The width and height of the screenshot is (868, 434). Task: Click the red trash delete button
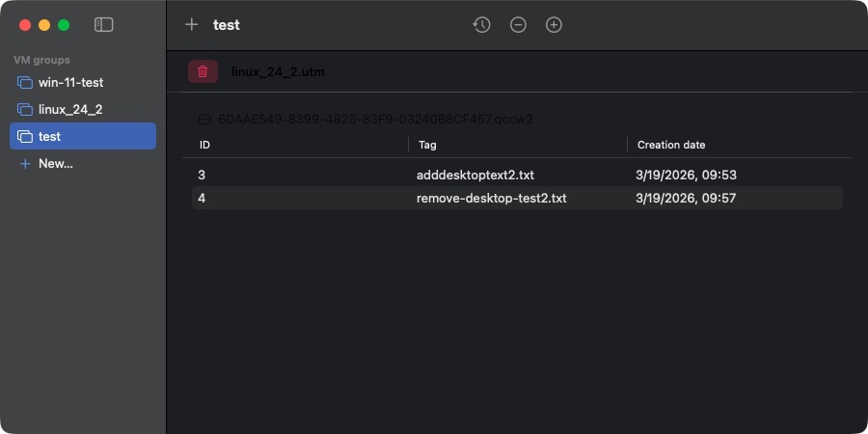pos(203,71)
